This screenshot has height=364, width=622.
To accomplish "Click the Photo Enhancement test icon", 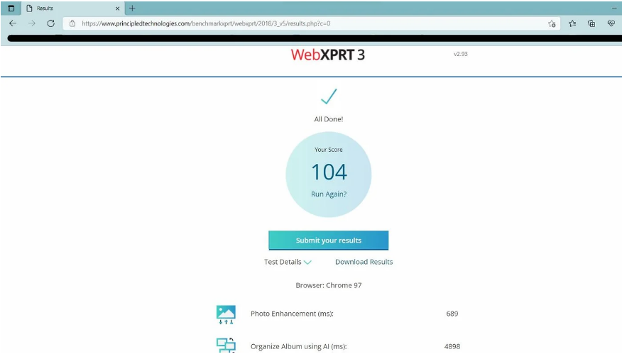I will [226, 314].
